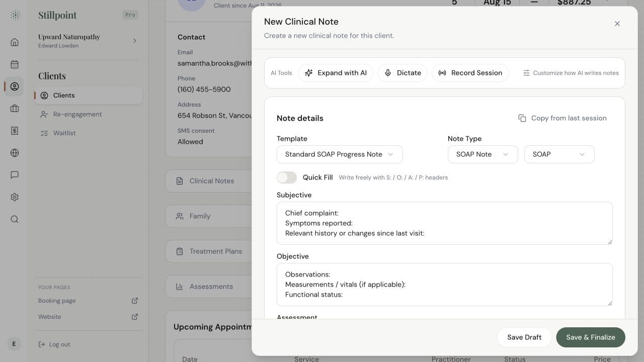This screenshot has height=362, width=644.
Task: Open Waitlist in sidebar
Action: pyautogui.click(x=89, y=133)
